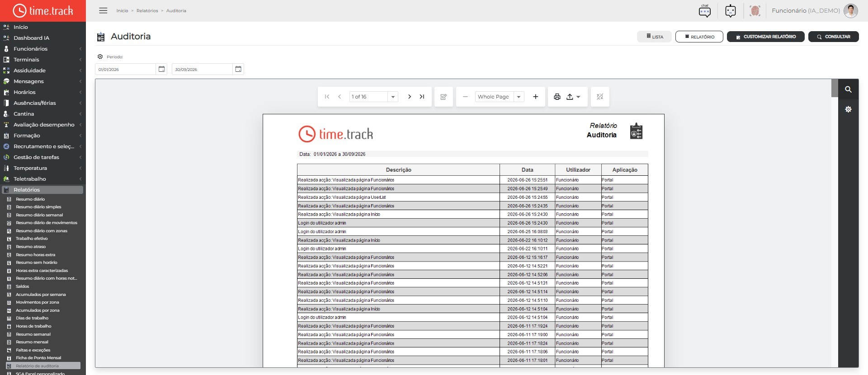
Task: Open the user profile avatar
Action: click(851, 11)
